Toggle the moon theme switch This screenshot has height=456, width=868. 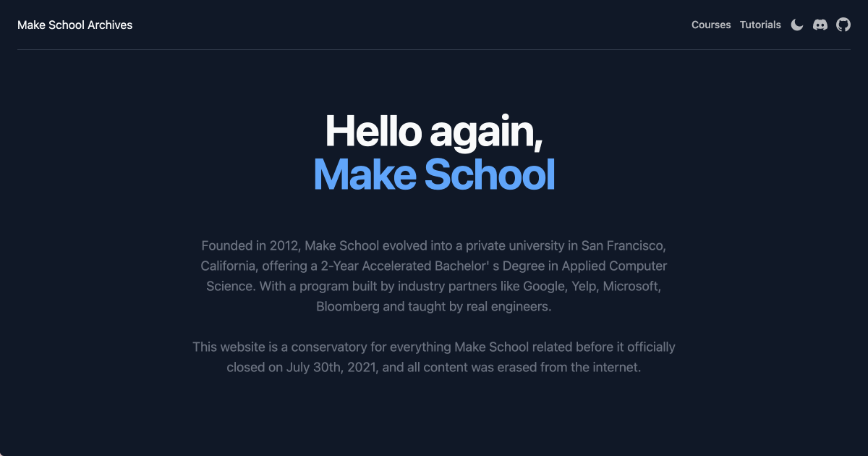point(797,25)
